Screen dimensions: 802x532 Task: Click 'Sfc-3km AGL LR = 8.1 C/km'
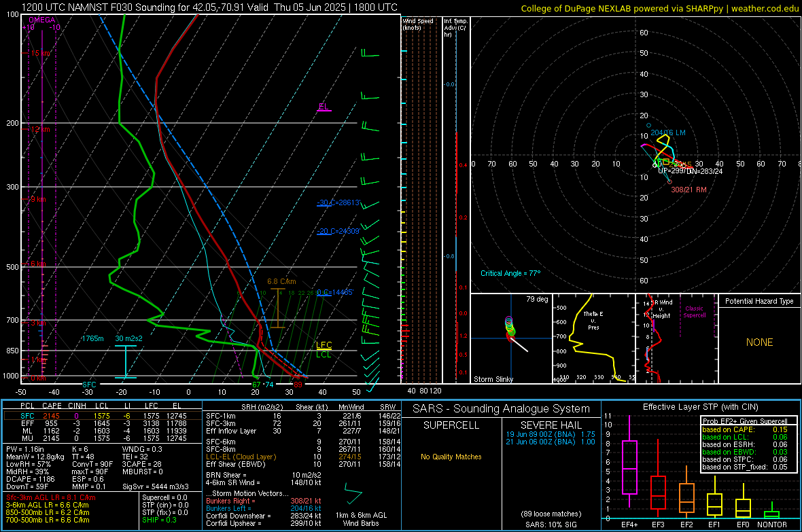coord(51,497)
